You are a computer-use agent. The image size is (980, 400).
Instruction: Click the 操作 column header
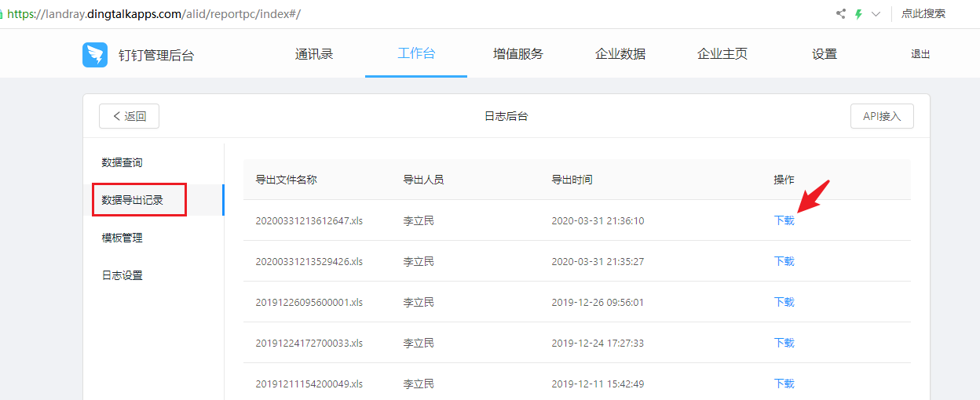click(x=784, y=180)
